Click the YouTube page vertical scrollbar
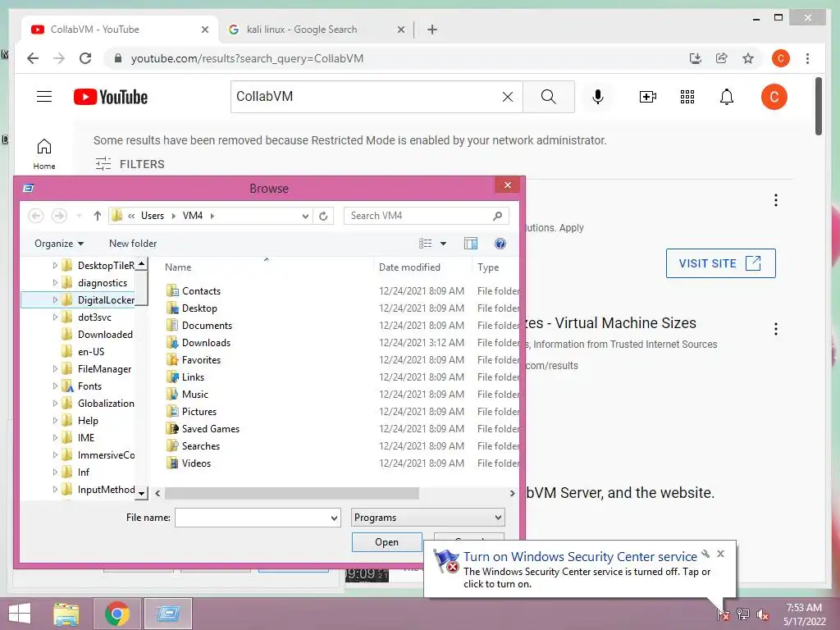The width and height of the screenshot is (840, 630). pyautogui.click(x=818, y=106)
